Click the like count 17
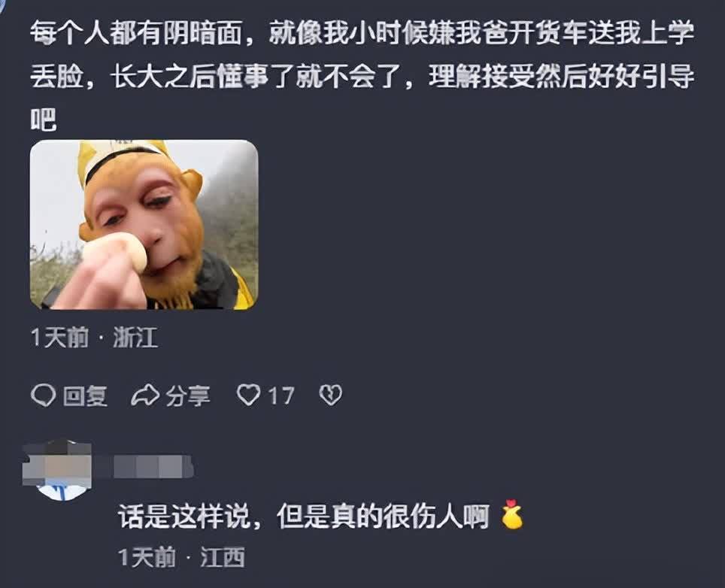 (281, 396)
